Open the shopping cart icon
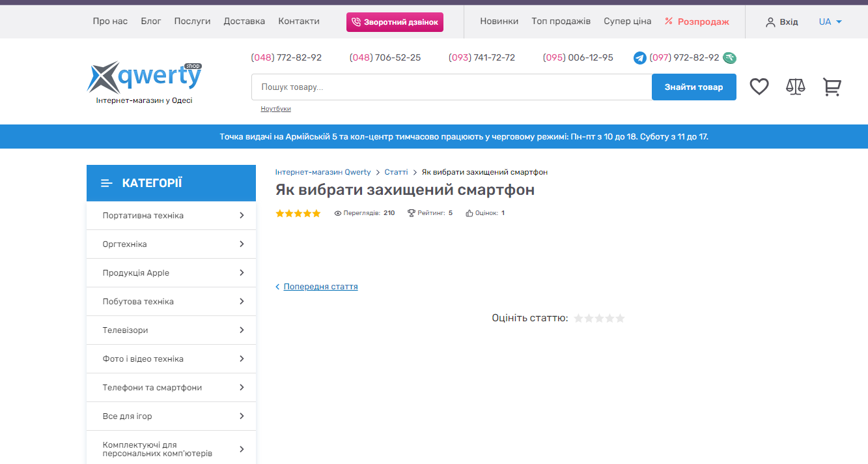868x464 pixels. tap(832, 87)
